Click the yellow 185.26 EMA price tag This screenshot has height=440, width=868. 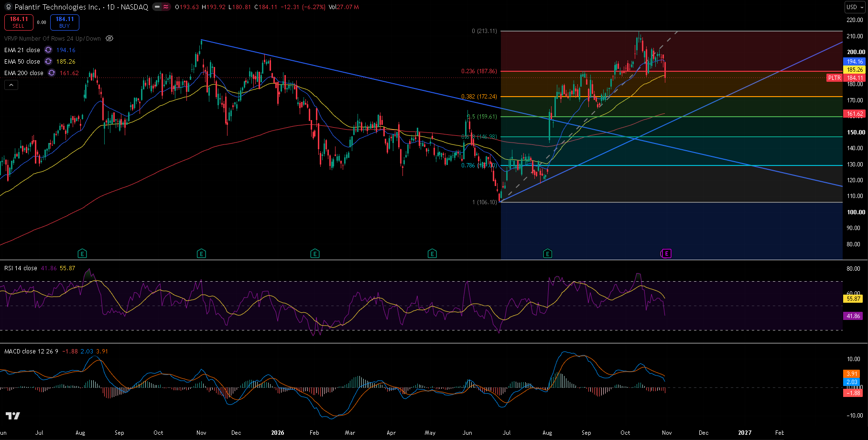click(x=855, y=70)
